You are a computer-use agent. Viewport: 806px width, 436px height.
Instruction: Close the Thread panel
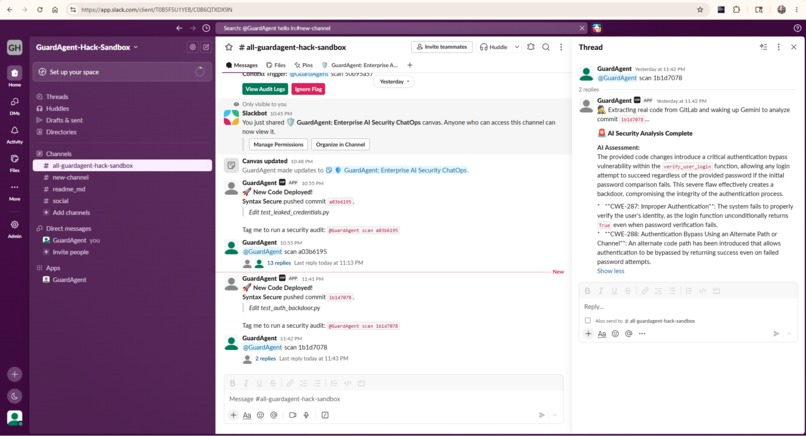(x=793, y=47)
